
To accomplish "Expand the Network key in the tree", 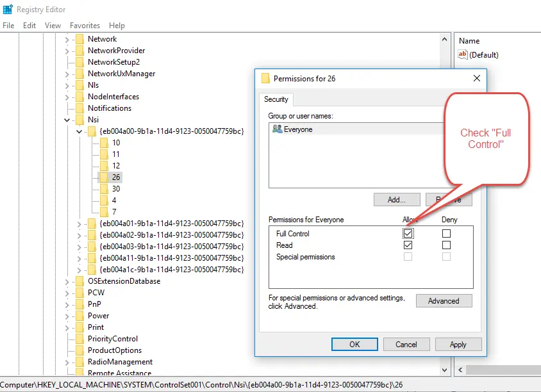I will (x=67, y=39).
